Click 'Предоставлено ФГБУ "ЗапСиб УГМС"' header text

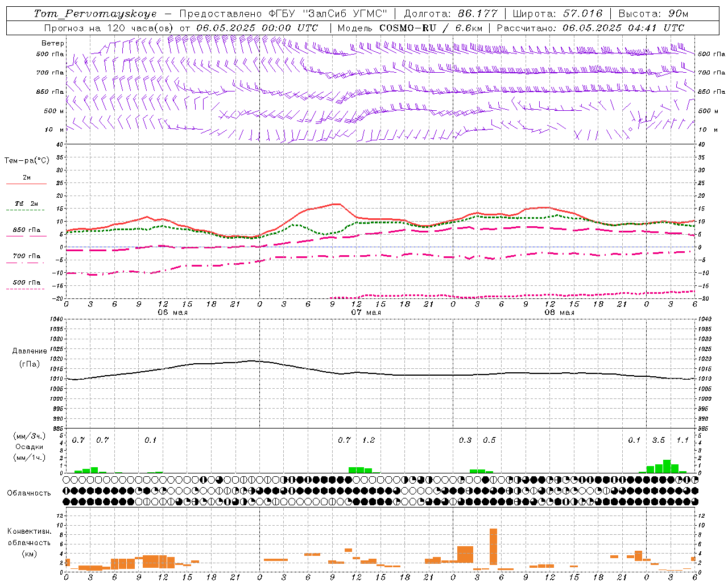(283, 14)
